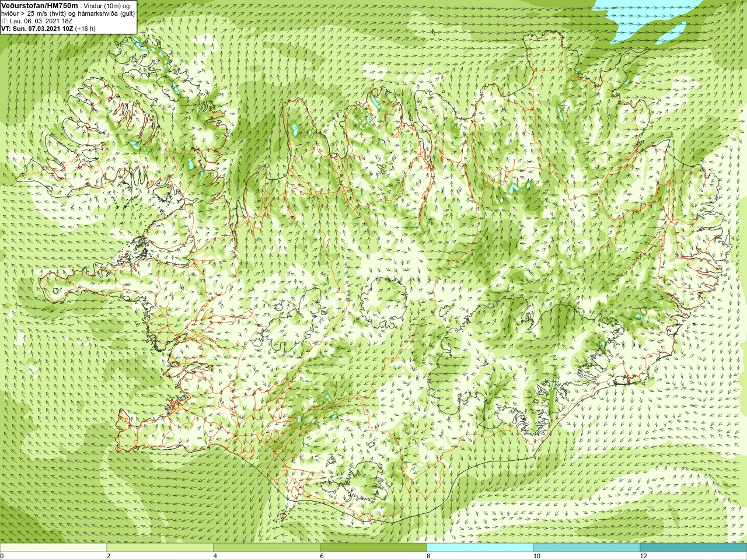Click the legend scale label '12'
Image resolution: width=747 pixels, height=560 pixels.
pyautogui.click(x=643, y=556)
